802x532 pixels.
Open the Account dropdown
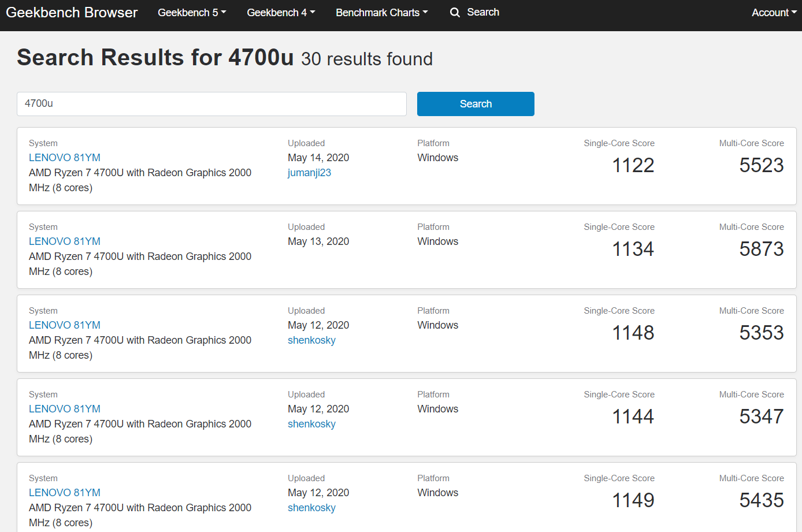pyautogui.click(x=774, y=13)
